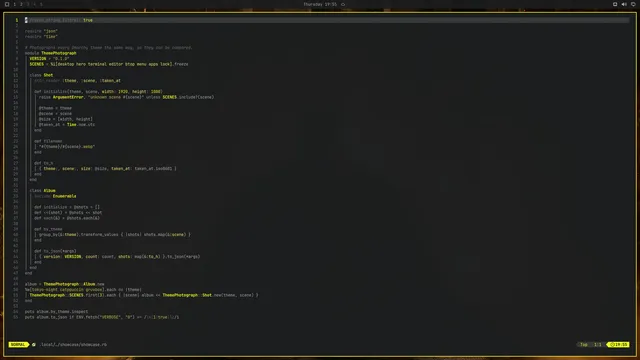Switch to workspace 2 in top bar
Screen dimensions: 640x360
click(21, 4)
